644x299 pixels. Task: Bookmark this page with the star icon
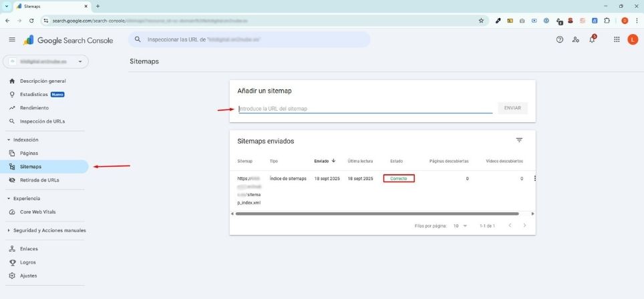coord(481,21)
